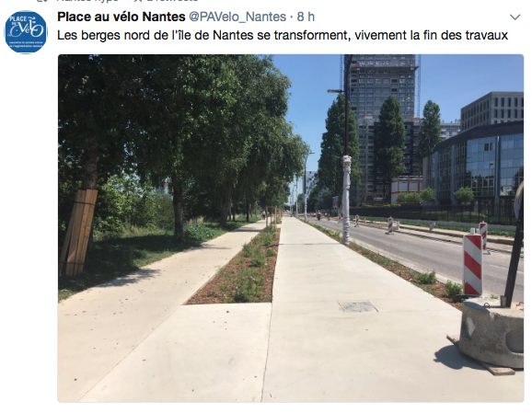Viewport: 532px width, 413px height.
Task: Open the Place au vélo Nantes display name
Action: pyautogui.click(x=121, y=17)
